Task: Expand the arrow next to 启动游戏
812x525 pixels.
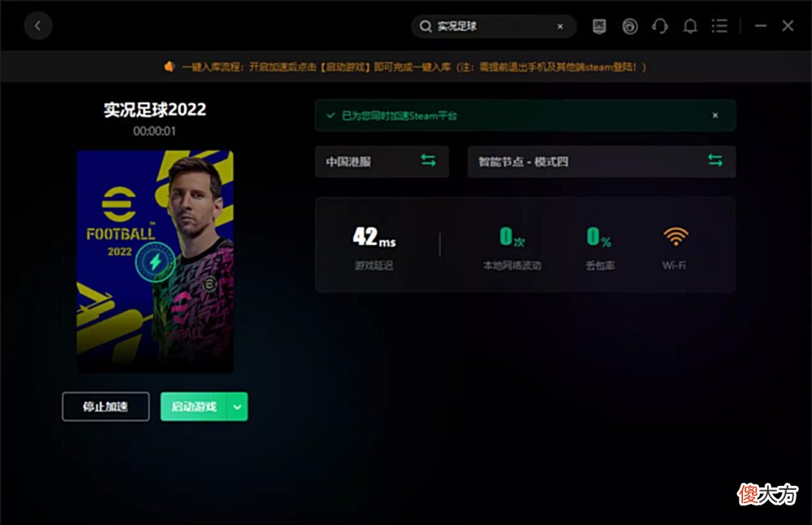Action: point(238,406)
